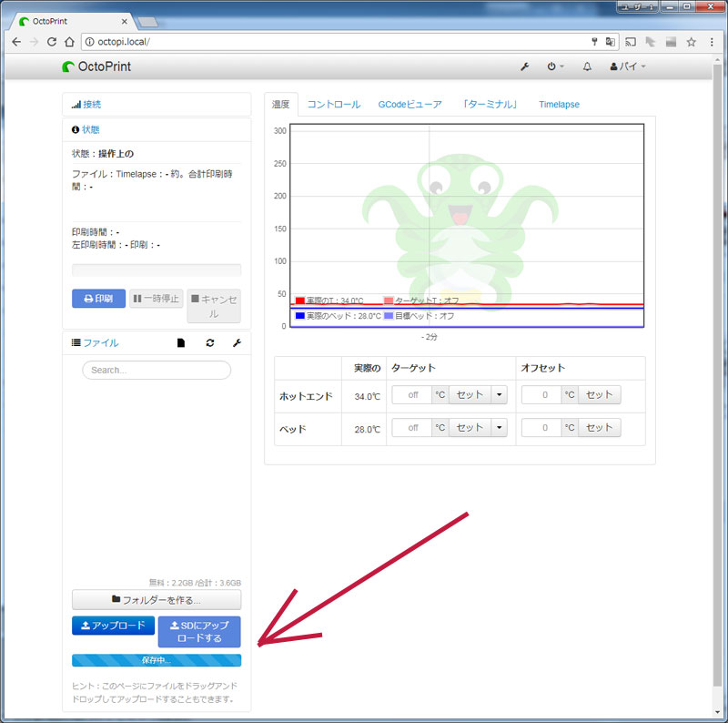
Task: Toggle the red 実際のT legend swatch
Action: [x=300, y=300]
